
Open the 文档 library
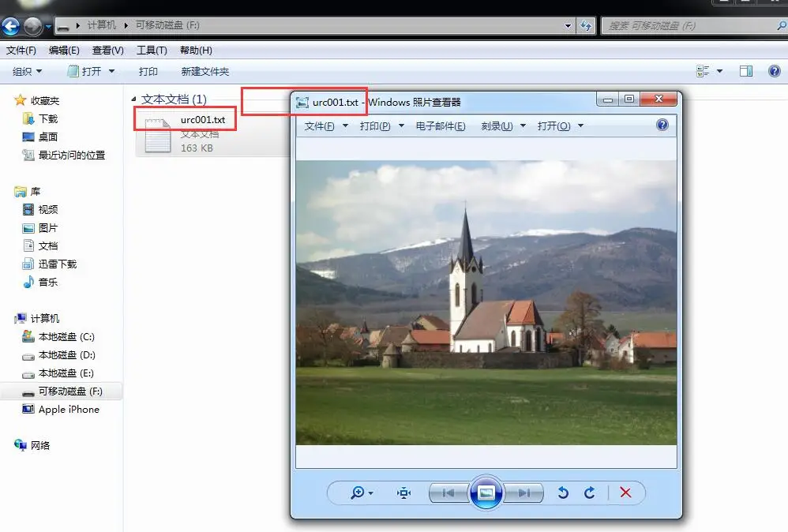40,245
